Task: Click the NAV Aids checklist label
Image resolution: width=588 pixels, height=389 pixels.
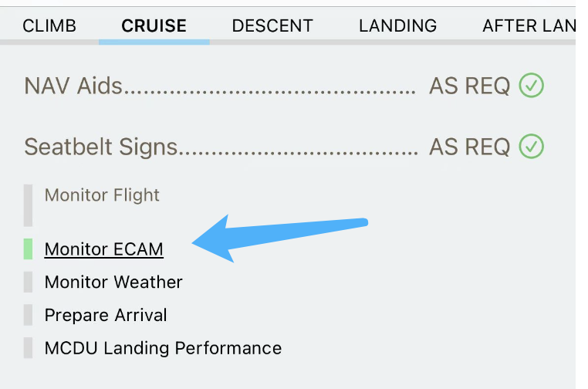Action: pos(73,86)
